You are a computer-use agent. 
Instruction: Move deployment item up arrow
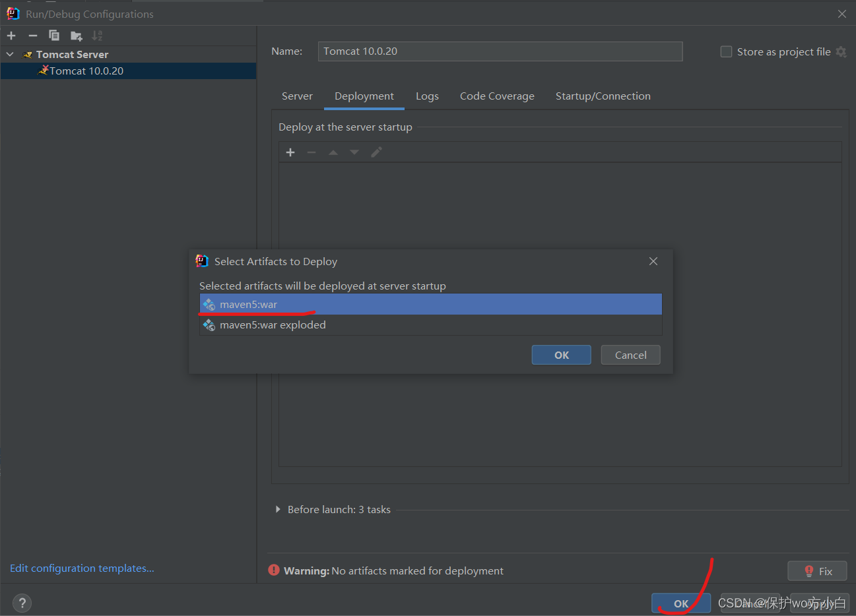pyautogui.click(x=333, y=152)
